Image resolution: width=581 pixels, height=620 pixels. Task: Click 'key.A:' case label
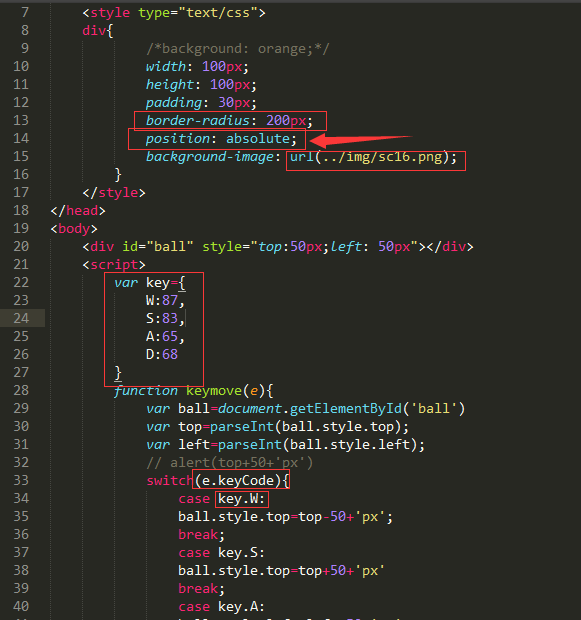point(242,607)
